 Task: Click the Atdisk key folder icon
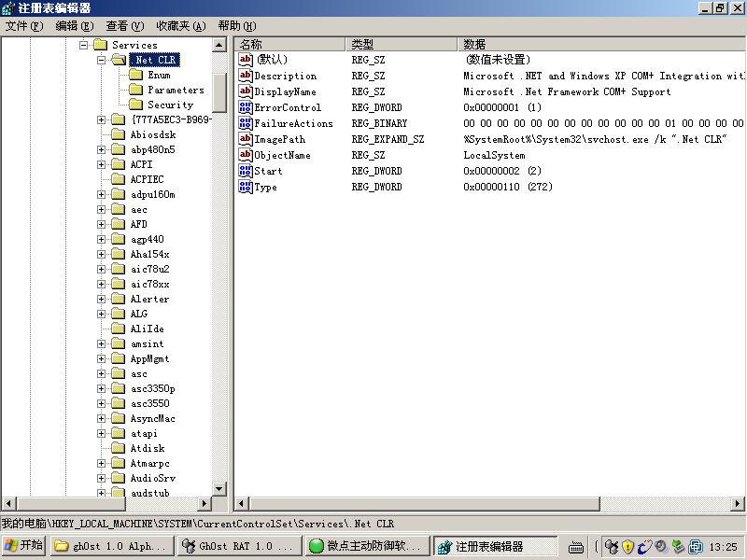pos(119,448)
